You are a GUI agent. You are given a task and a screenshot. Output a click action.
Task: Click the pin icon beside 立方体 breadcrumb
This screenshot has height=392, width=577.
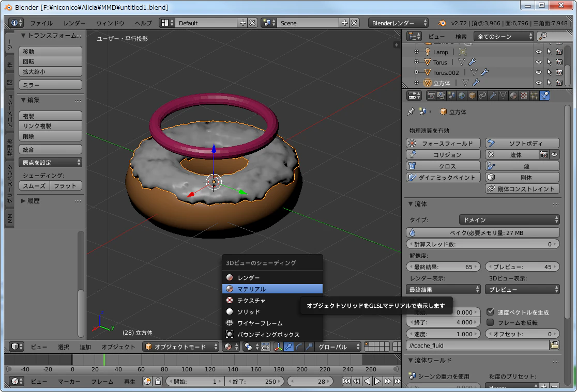[x=411, y=112]
